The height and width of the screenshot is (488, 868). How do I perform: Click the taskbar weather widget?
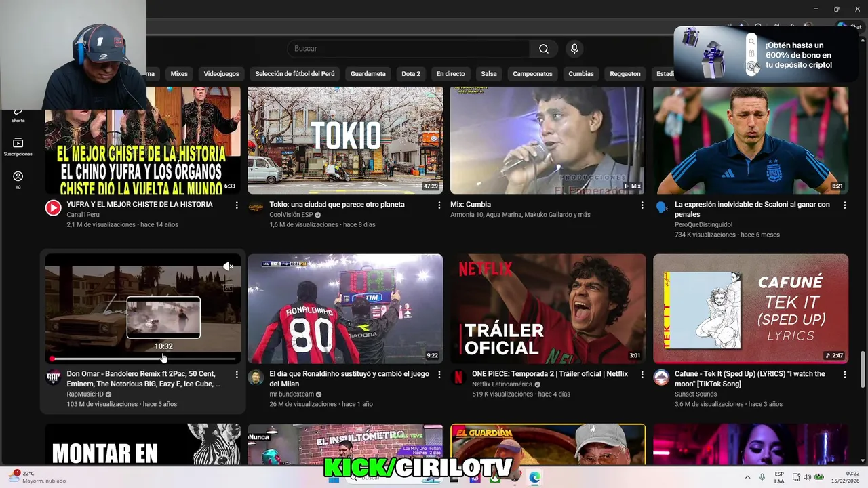37,477
